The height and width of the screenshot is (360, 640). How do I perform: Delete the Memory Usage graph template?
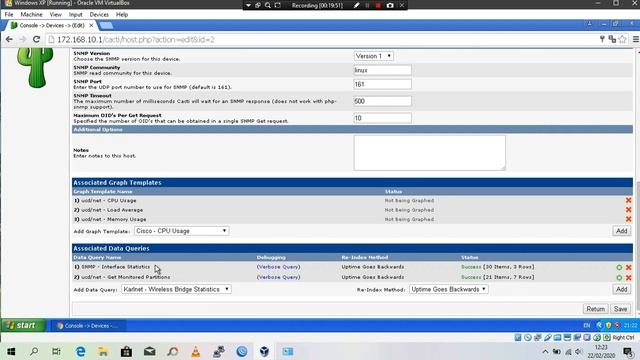629,219
